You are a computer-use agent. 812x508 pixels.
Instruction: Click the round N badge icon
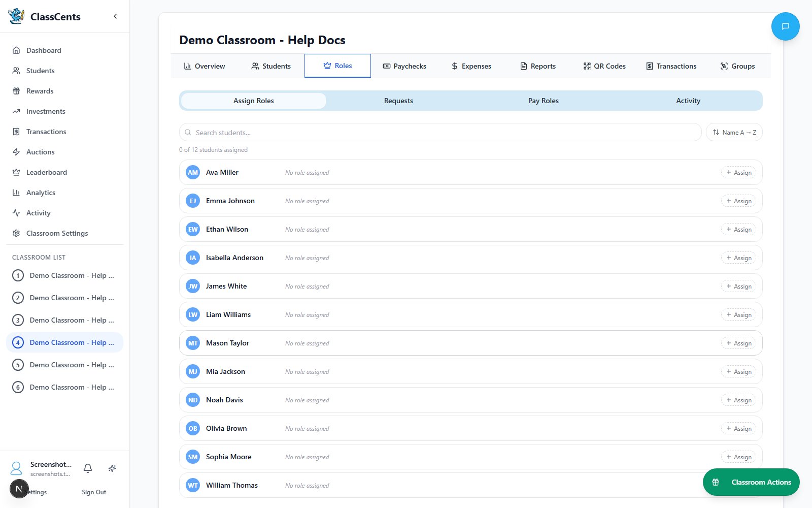[19, 489]
